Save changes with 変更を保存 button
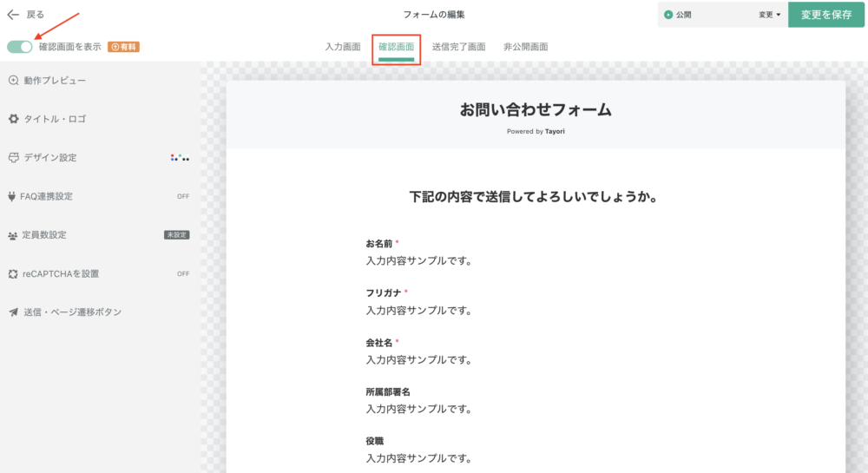The width and height of the screenshot is (868, 473). [826, 15]
